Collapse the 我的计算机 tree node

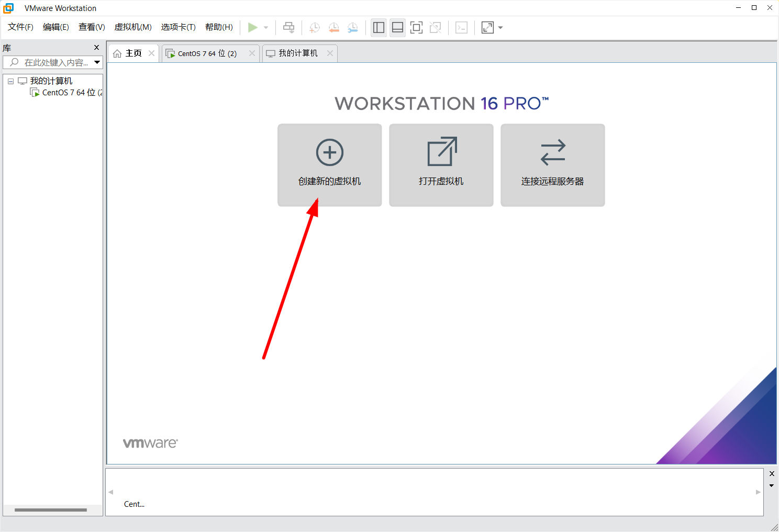10,81
